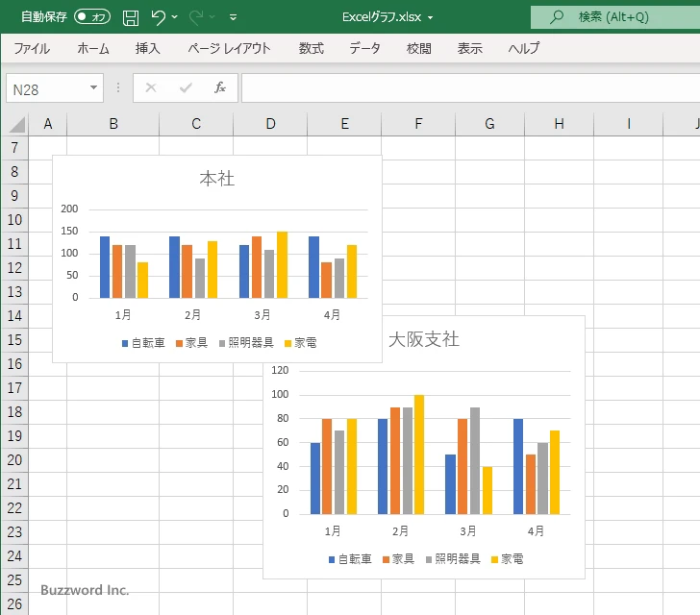Click 照明器具 legend entry in 本社 chart

[246, 343]
